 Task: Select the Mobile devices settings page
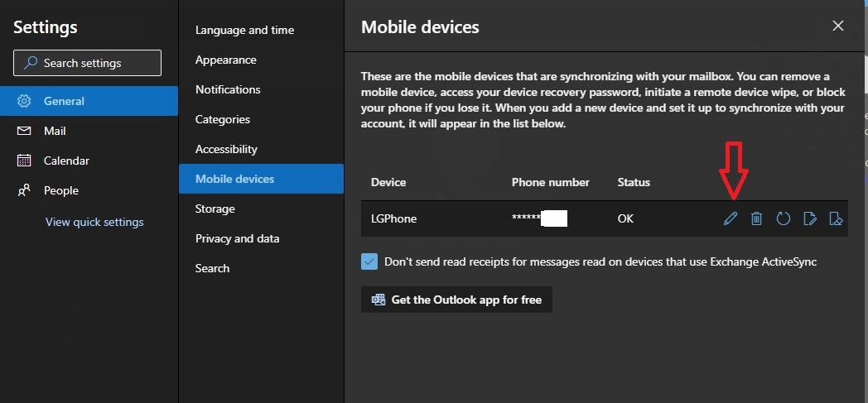click(261, 179)
